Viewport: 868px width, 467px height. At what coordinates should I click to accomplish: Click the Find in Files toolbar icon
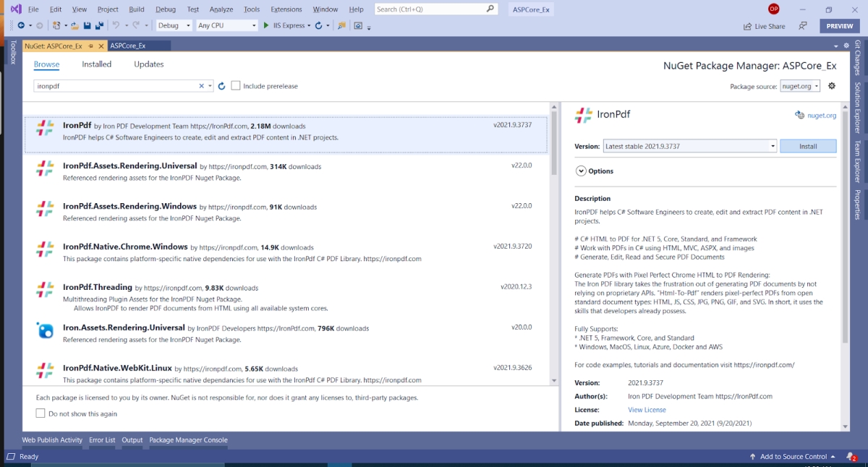point(341,25)
